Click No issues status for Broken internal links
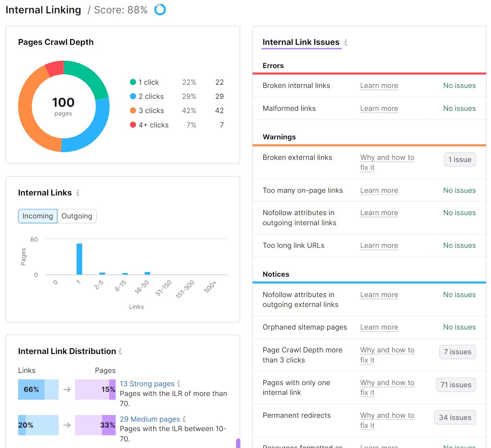Image resolution: width=491 pixels, height=448 pixels. tap(459, 86)
